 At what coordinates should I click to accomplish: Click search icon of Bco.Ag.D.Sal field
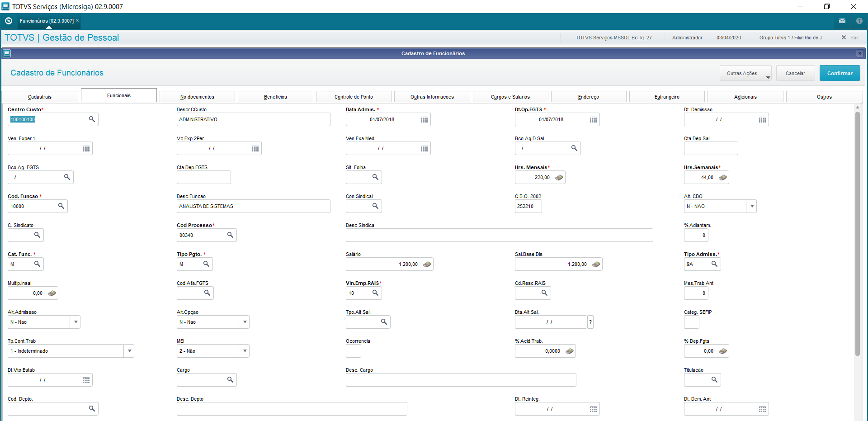click(574, 148)
